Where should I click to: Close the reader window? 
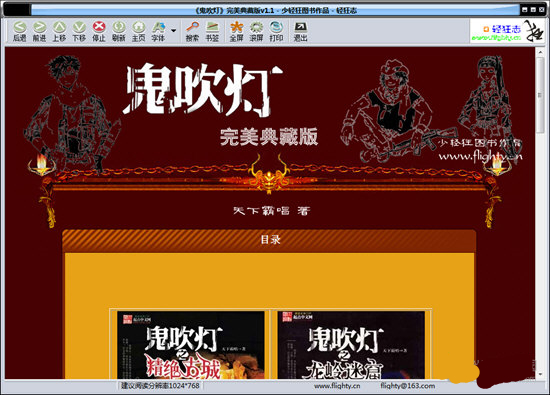click(x=541, y=10)
